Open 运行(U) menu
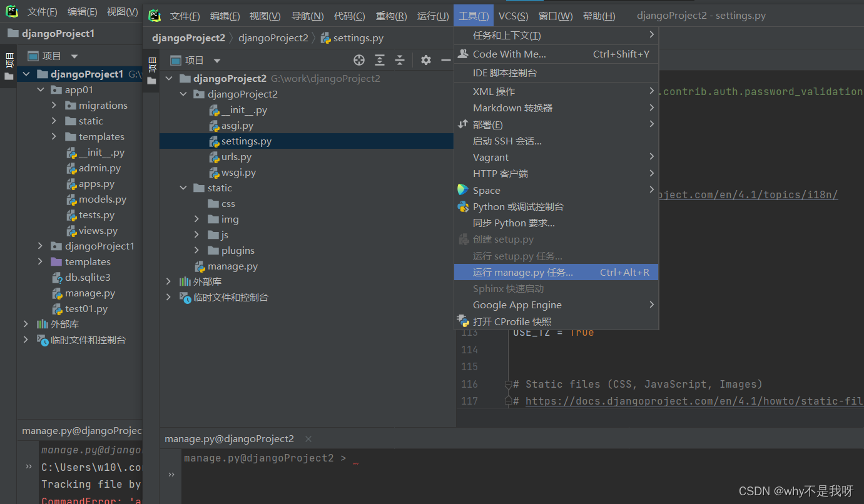Viewport: 864px width, 504px height. pos(433,16)
